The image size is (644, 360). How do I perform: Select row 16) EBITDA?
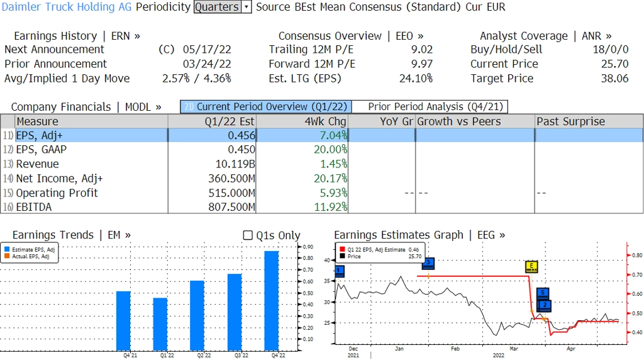point(322,206)
